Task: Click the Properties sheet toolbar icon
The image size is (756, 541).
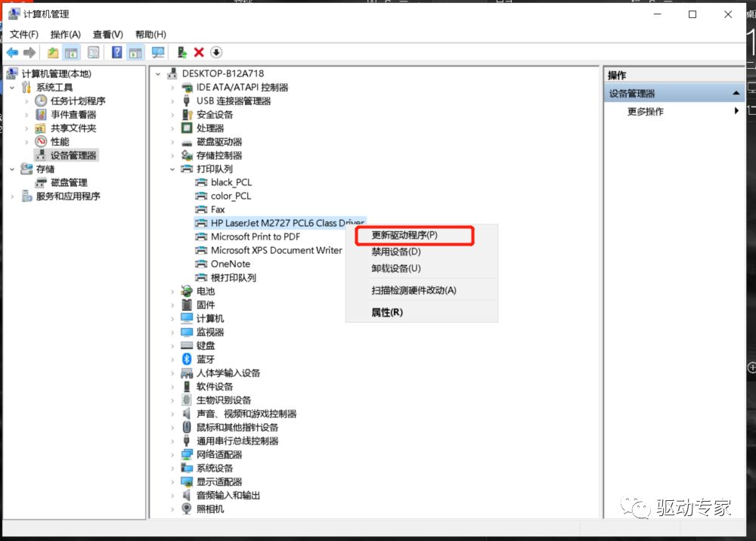Action: pyautogui.click(x=94, y=52)
